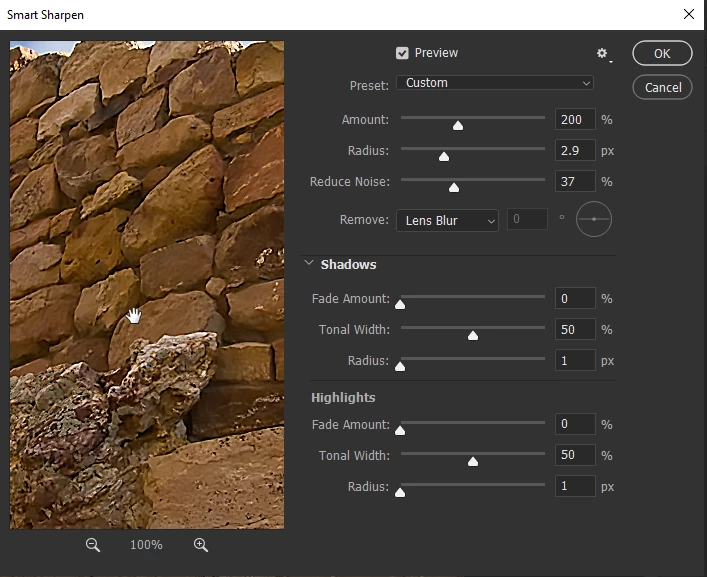The width and height of the screenshot is (707, 577).
Task: Click the Highlights section heading
Action: point(343,398)
